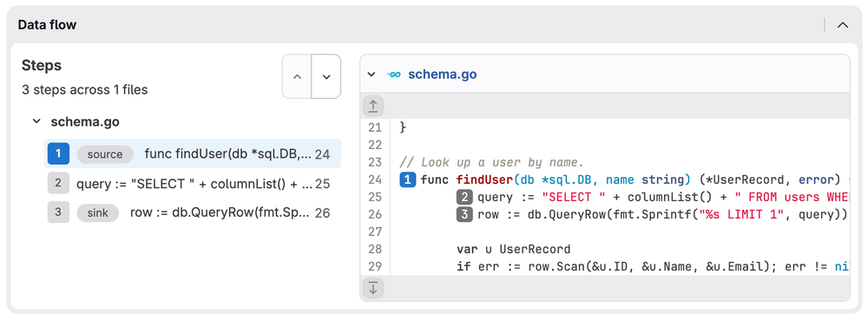Click line number 24 in code gutter
Viewport: 868px width, 320px height.
tap(375, 180)
